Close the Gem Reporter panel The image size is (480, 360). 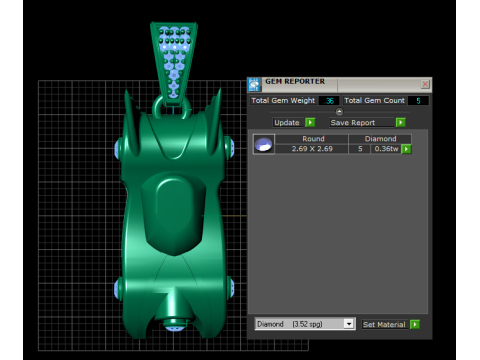[425, 84]
